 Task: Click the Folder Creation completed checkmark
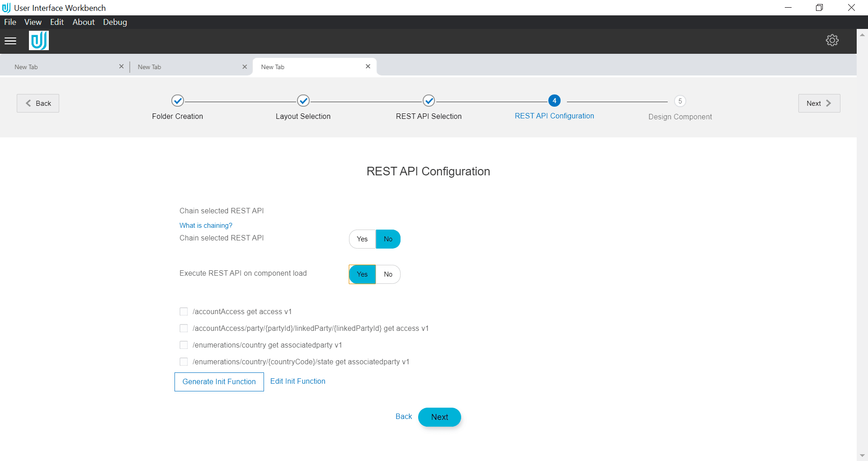(177, 101)
